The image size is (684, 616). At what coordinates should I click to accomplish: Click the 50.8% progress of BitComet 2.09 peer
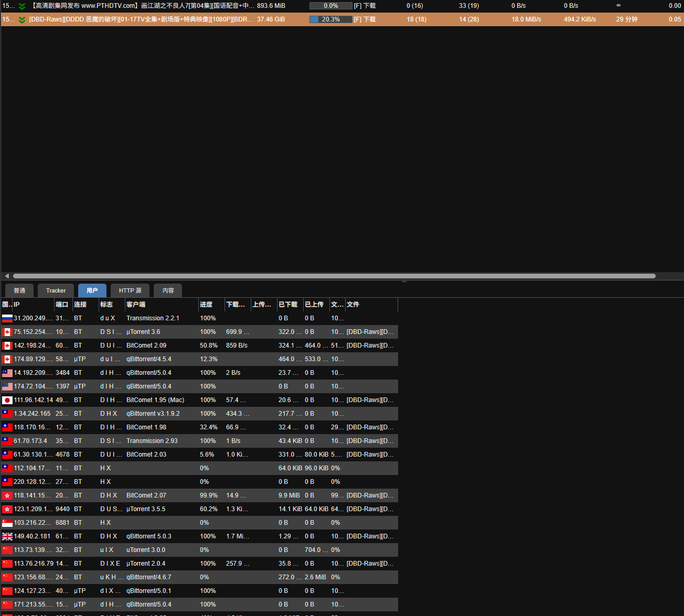[209, 345]
